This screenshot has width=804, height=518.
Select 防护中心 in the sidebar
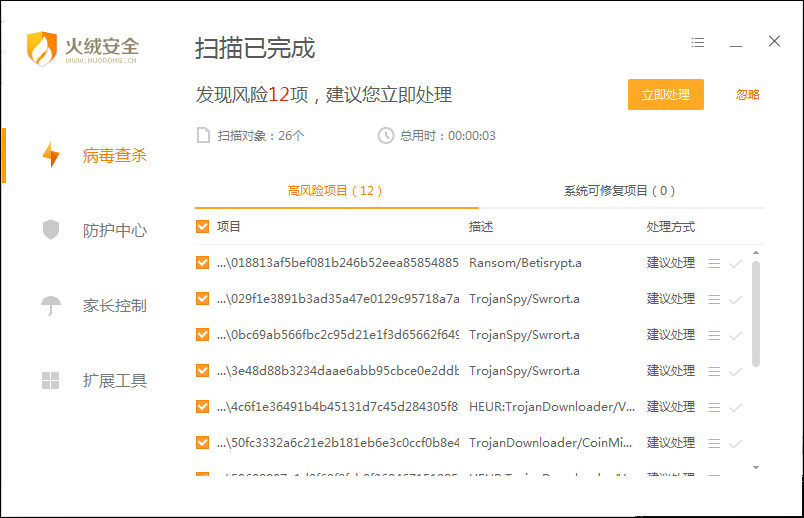click(x=114, y=230)
